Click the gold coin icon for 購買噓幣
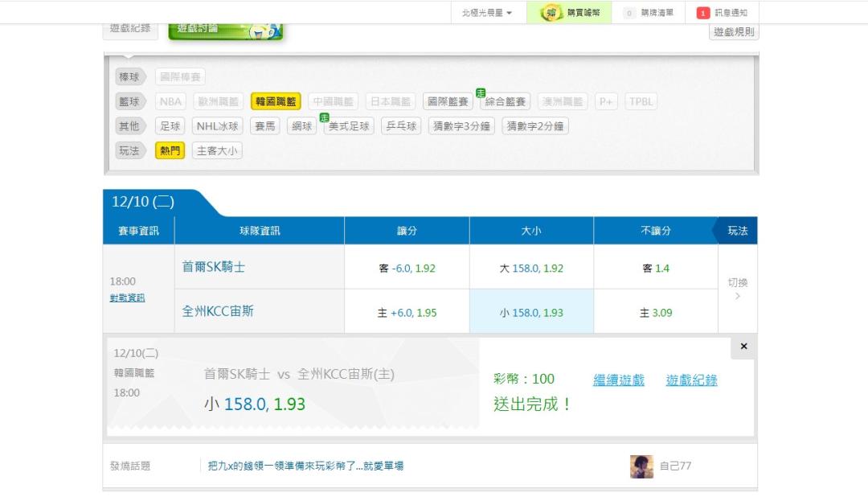 (551, 12)
